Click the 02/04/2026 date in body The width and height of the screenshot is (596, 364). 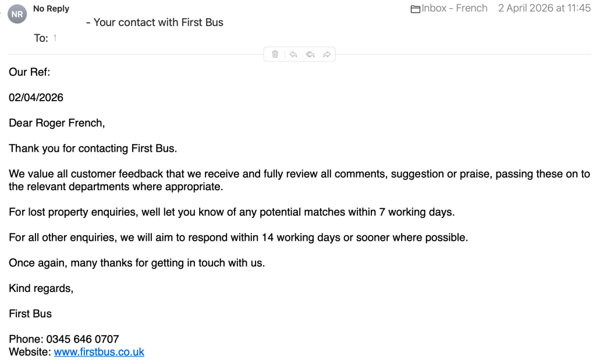[x=36, y=98]
